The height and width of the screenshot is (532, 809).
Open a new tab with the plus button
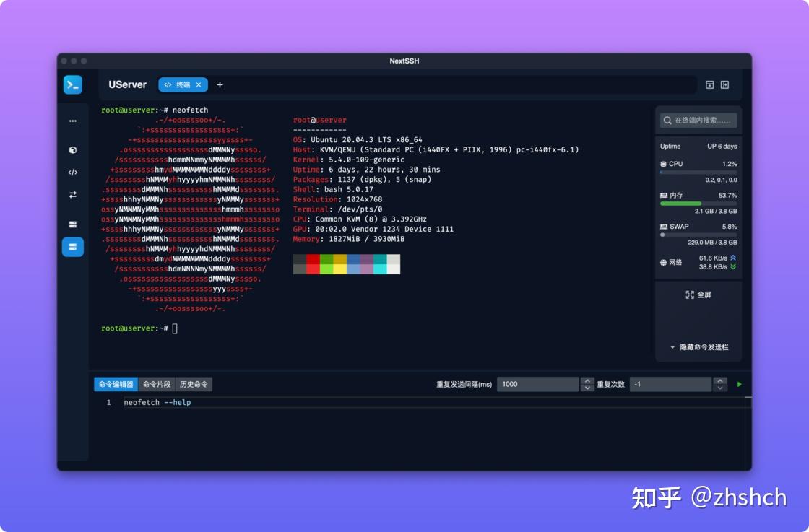220,84
